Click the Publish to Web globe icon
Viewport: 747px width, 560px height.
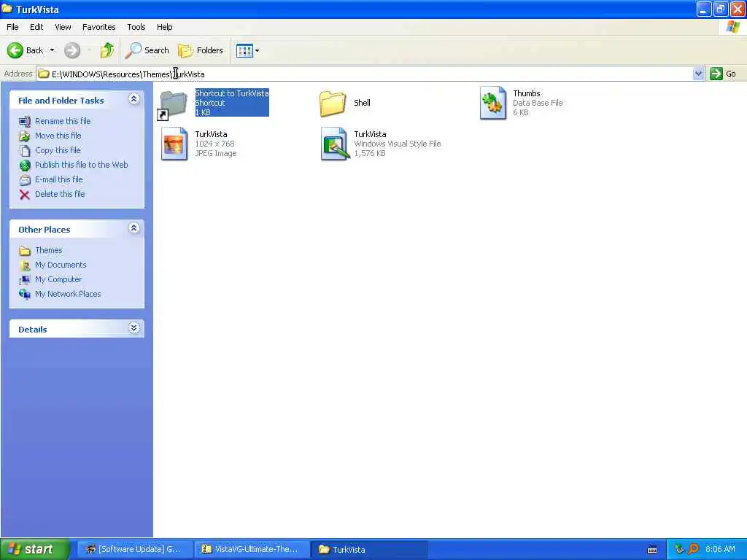pyautogui.click(x=25, y=166)
